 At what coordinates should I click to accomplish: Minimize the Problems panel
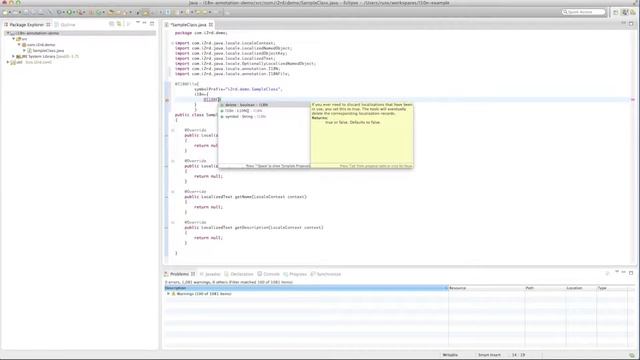[x=624, y=272]
